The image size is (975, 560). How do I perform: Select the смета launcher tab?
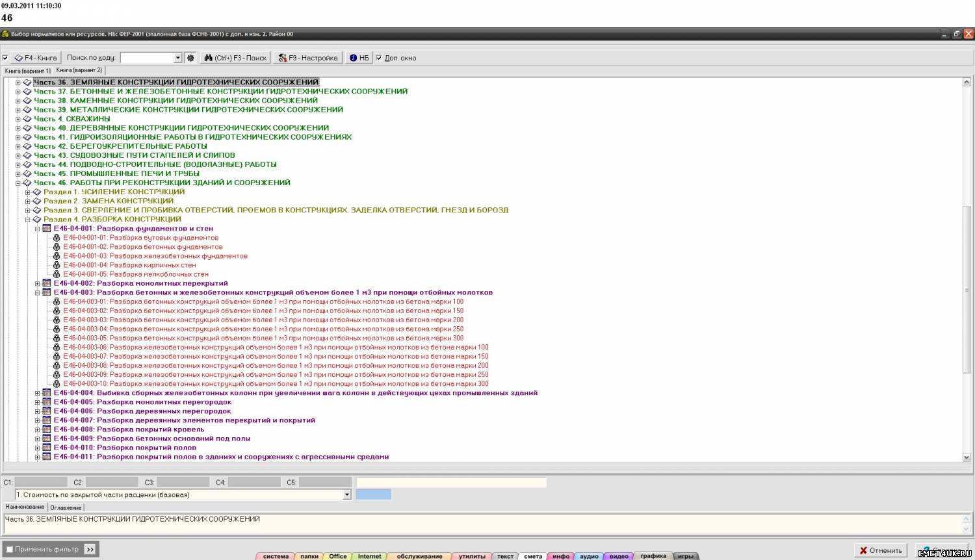[x=533, y=556]
